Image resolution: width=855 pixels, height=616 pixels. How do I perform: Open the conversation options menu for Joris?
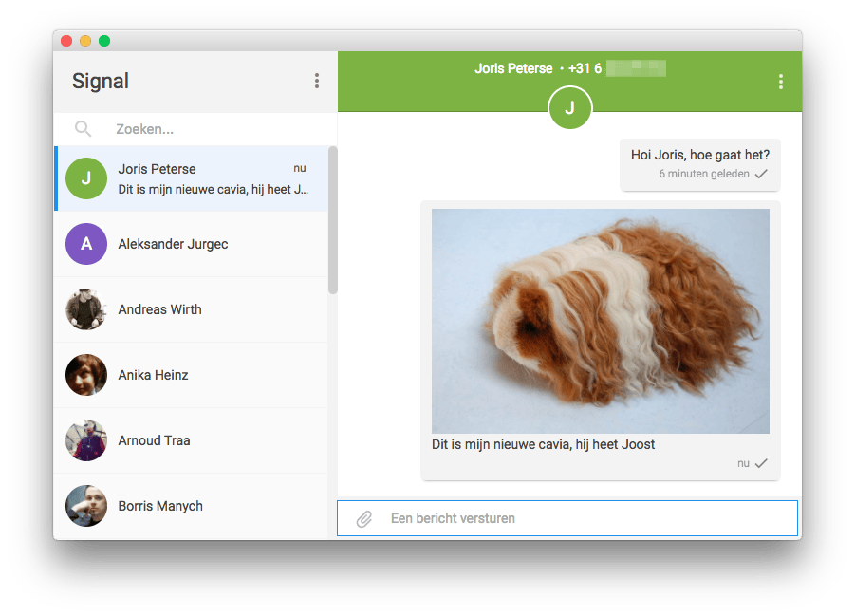pyautogui.click(x=780, y=82)
